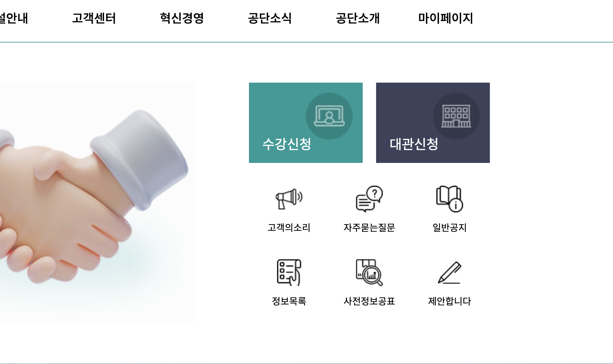This screenshot has width=613, height=364.
Task: Click the partially visible 안내 menu item
Action: 14,18
